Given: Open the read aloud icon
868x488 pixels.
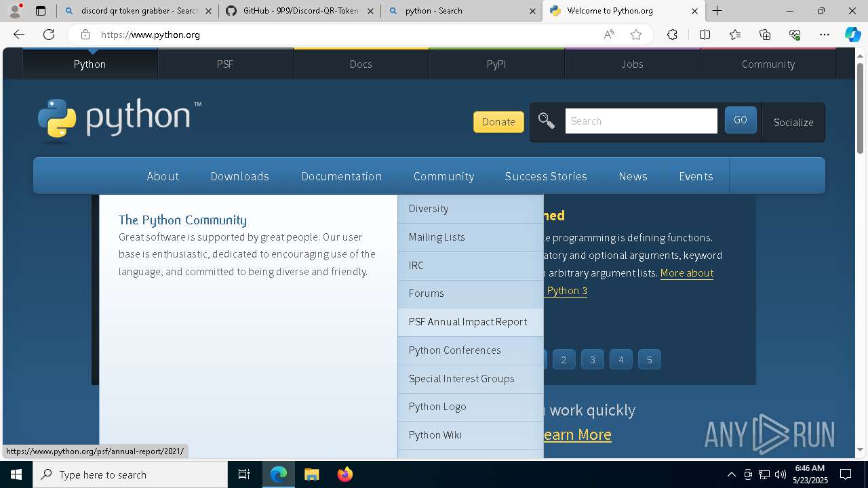Looking at the screenshot, I should click(x=609, y=35).
